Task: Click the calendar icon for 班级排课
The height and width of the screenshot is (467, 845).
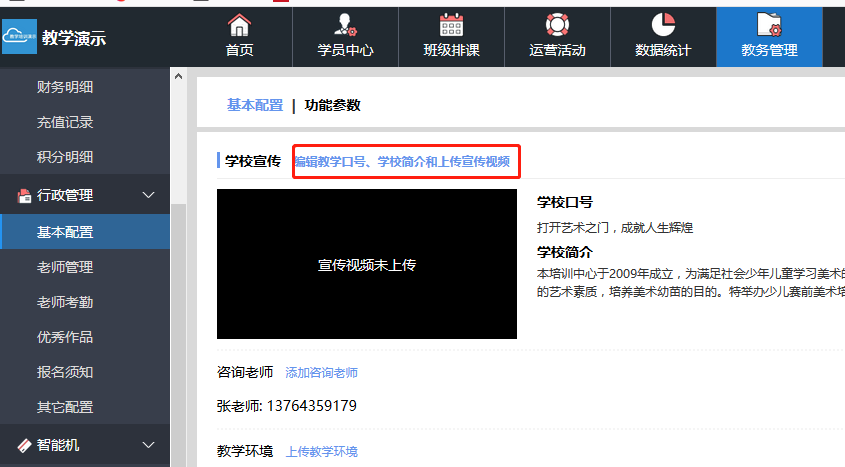Action: 451,25
